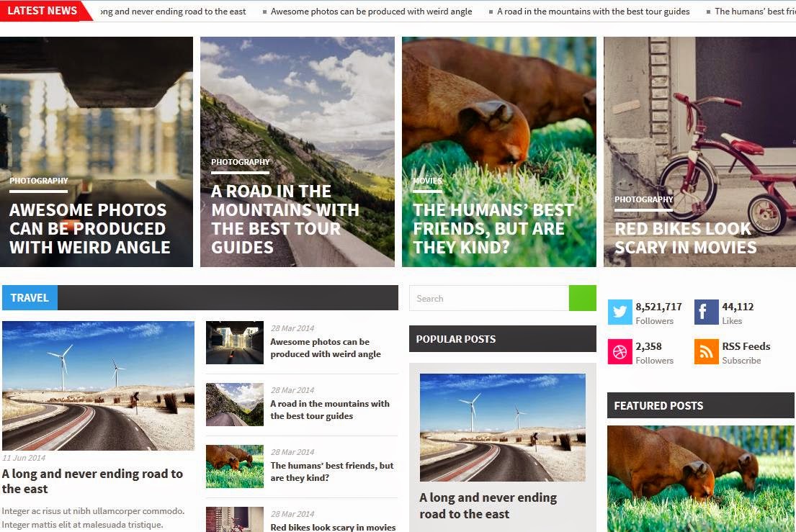The image size is (796, 532).
Task: Open 'Awesome photos can be produced' ticker headline
Action: click(x=371, y=11)
